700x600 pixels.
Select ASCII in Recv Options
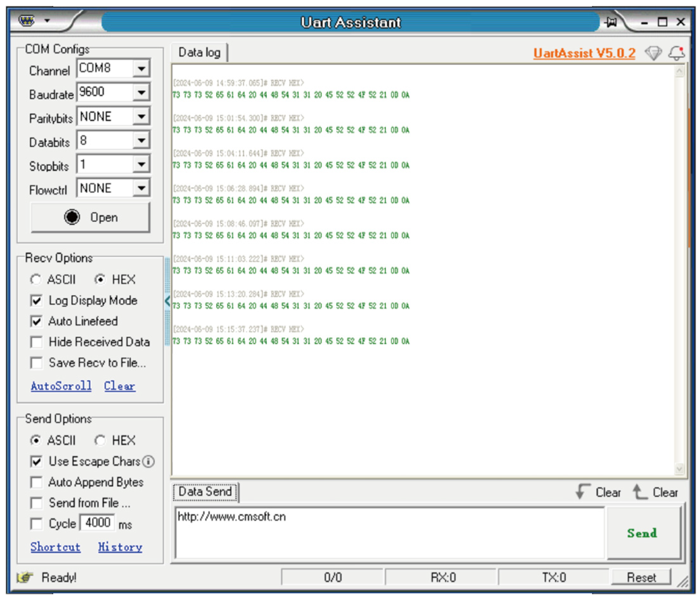point(36,280)
